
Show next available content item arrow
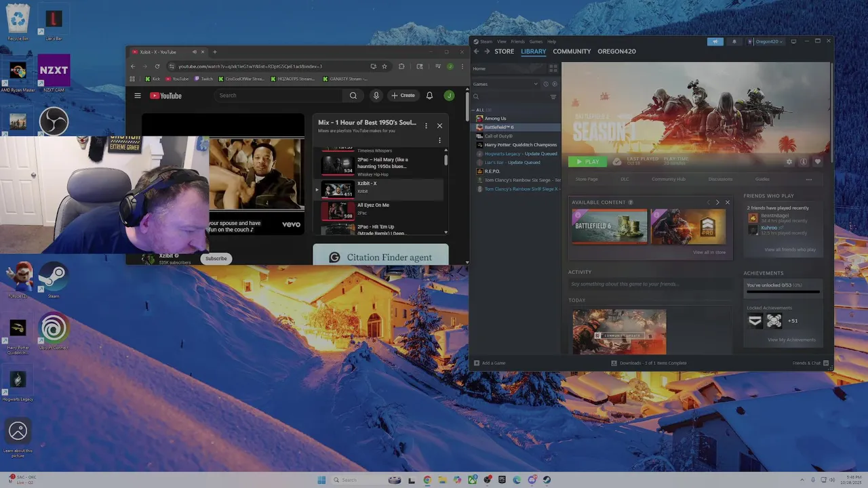(717, 202)
